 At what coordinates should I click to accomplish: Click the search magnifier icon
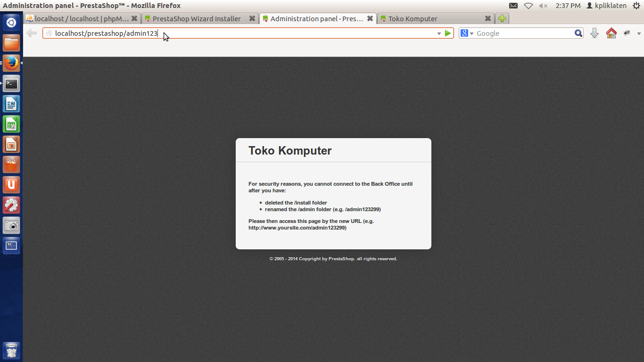pyautogui.click(x=578, y=33)
